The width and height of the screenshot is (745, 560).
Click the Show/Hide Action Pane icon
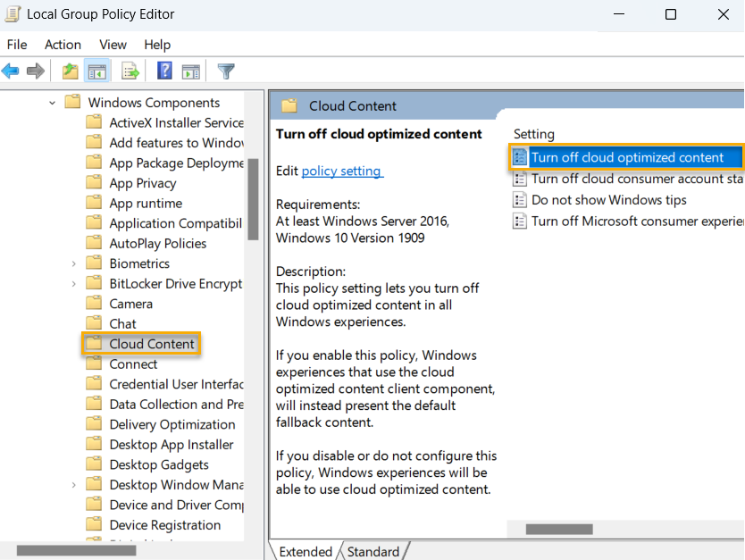191,71
